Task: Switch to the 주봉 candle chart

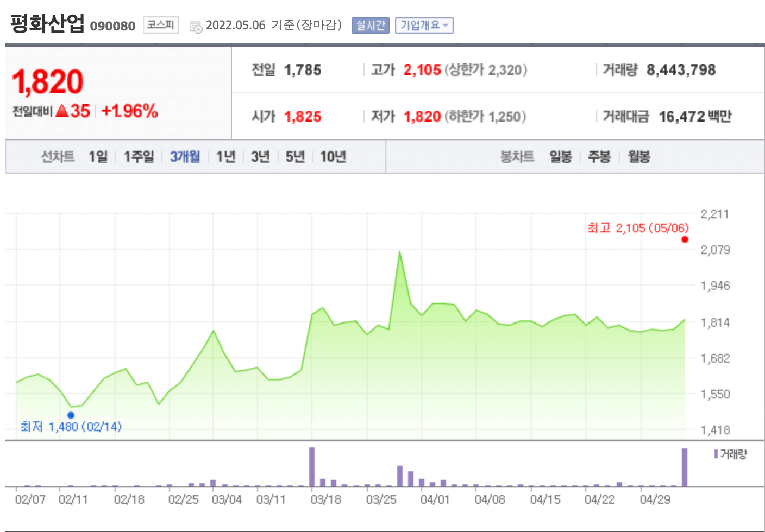Action: (599, 157)
